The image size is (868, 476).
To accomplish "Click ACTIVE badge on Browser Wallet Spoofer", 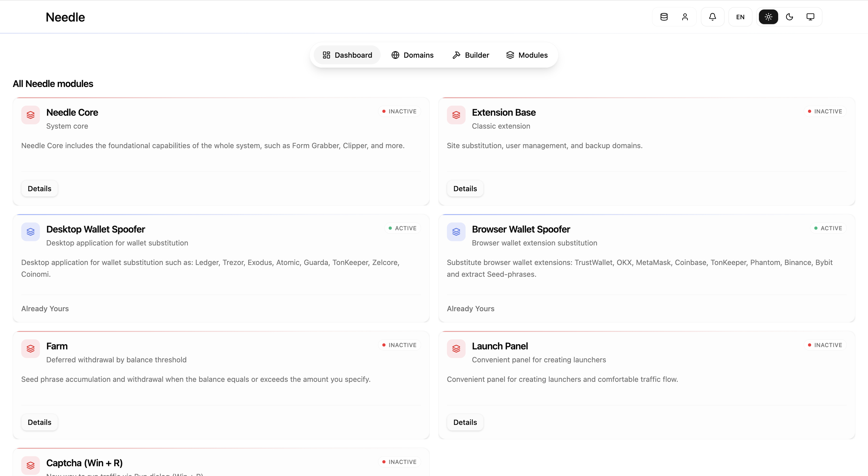I will (x=828, y=228).
